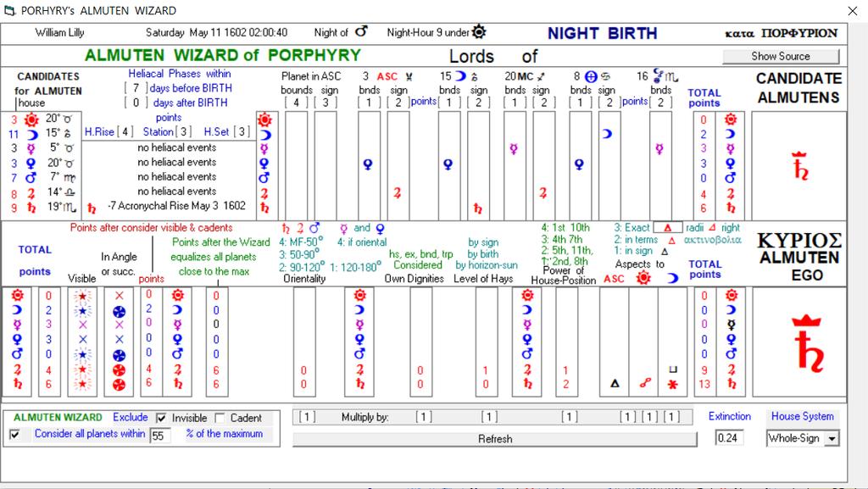Click the Part of Fortune symbol in header
Screen dimensions: 868x489
pos(591,76)
